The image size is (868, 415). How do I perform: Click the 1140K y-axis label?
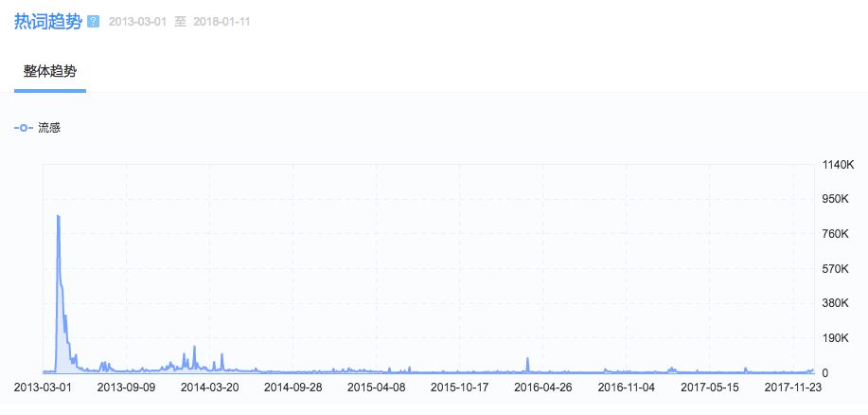[x=839, y=165]
